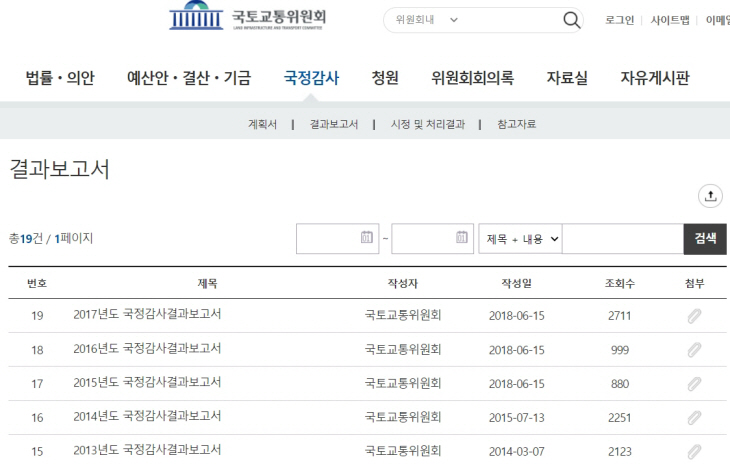The image size is (730, 464).
Task: Expand the 위원회내 search scope dropdown
Action: click(427, 20)
